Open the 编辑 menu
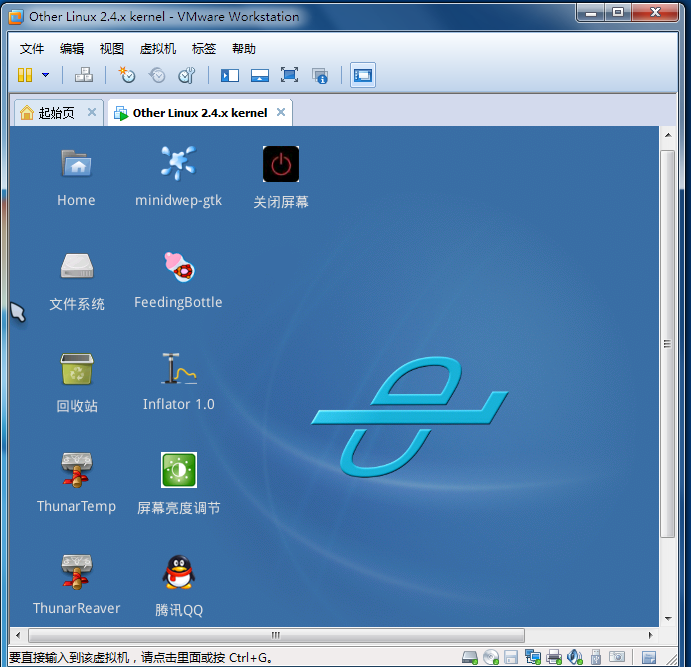 click(x=72, y=48)
